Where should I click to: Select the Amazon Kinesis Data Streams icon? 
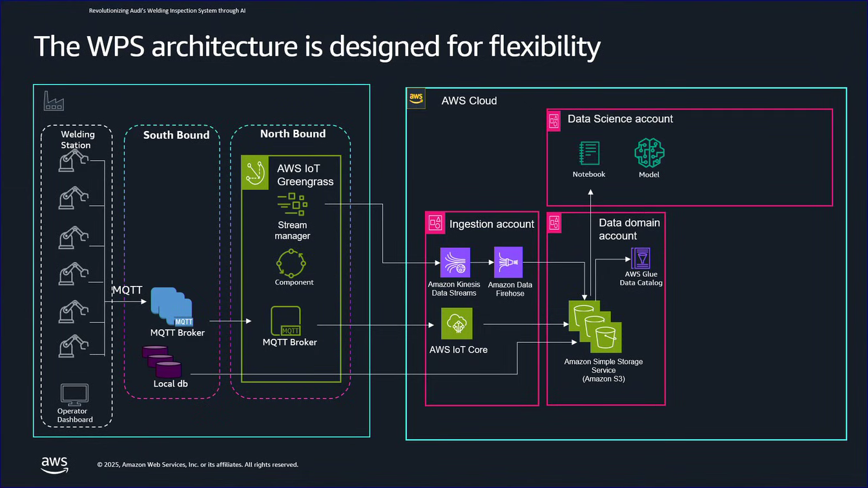(x=455, y=262)
